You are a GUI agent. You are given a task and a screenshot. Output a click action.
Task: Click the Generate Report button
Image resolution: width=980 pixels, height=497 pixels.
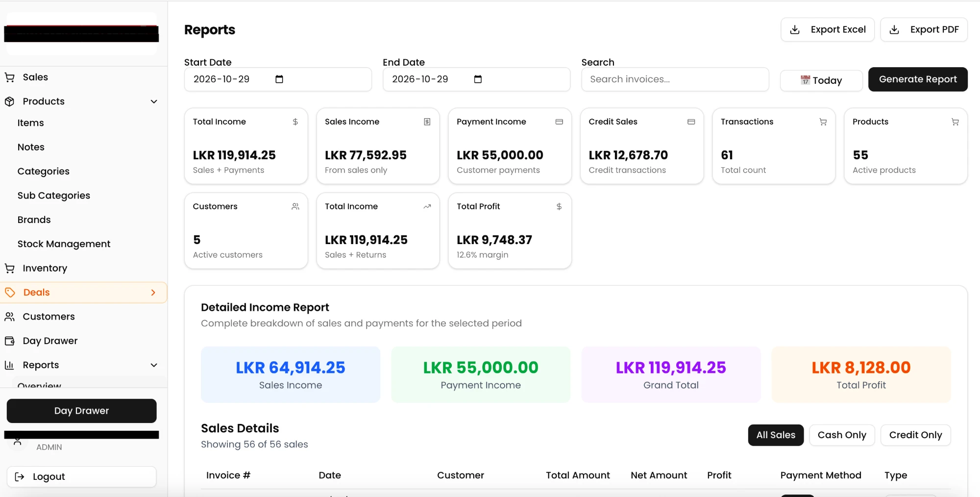coord(918,79)
